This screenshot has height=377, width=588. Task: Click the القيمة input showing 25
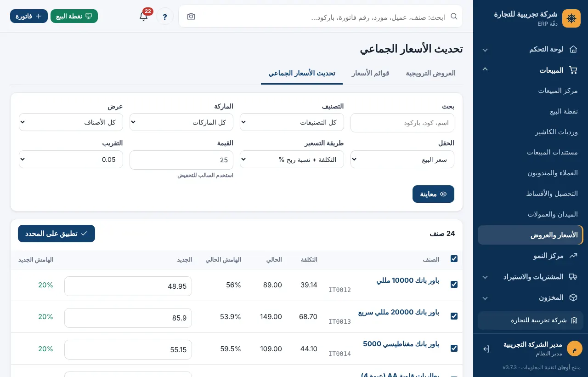tap(181, 160)
